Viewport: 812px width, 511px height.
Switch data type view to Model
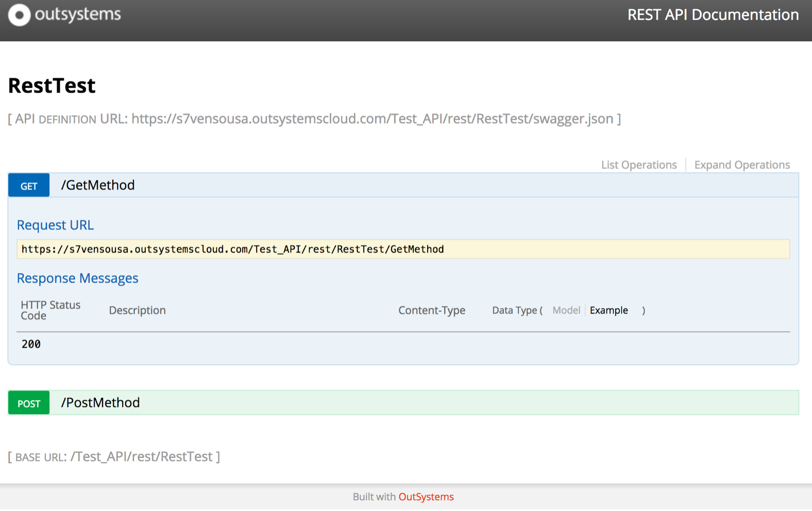pos(566,311)
